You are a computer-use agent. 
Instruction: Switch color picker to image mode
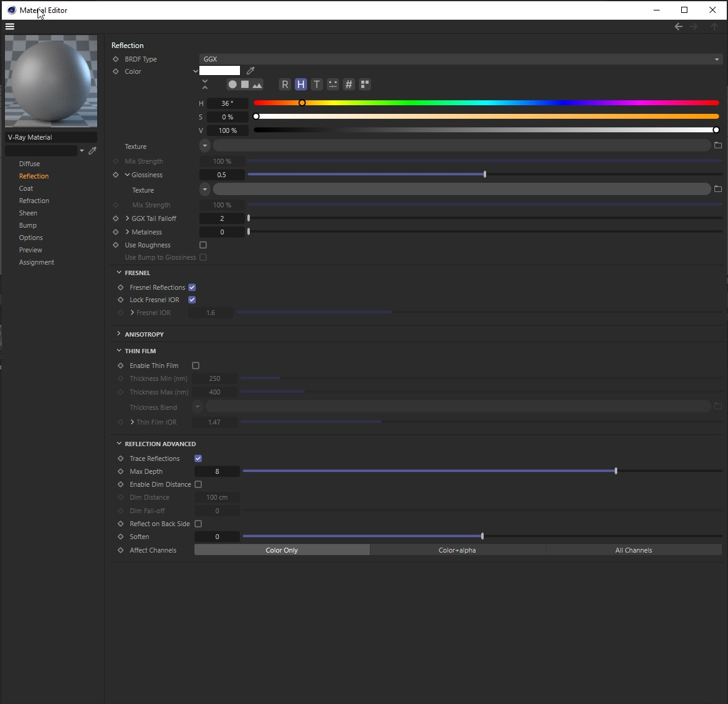click(257, 84)
